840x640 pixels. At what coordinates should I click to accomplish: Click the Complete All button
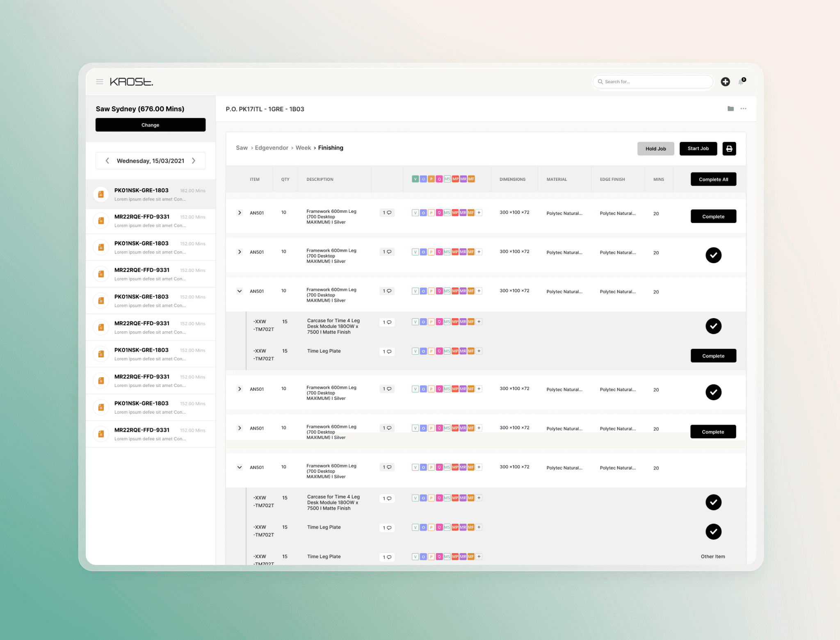coord(713,179)
